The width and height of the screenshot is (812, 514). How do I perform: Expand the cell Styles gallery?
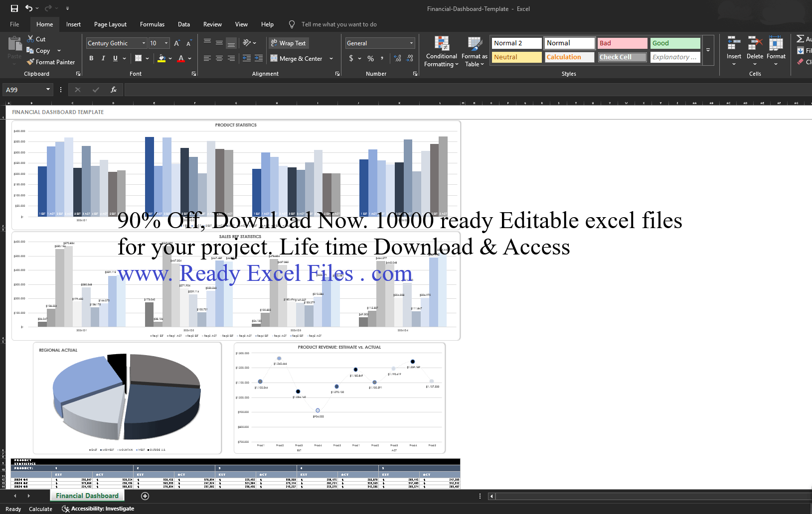pyautogui.click(x=708, y=50)
